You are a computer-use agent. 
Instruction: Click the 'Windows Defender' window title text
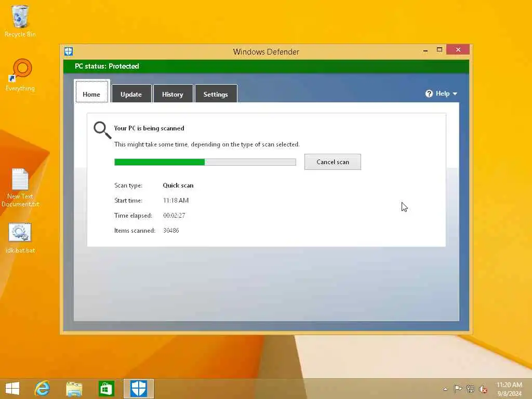[x=266, y=52]
